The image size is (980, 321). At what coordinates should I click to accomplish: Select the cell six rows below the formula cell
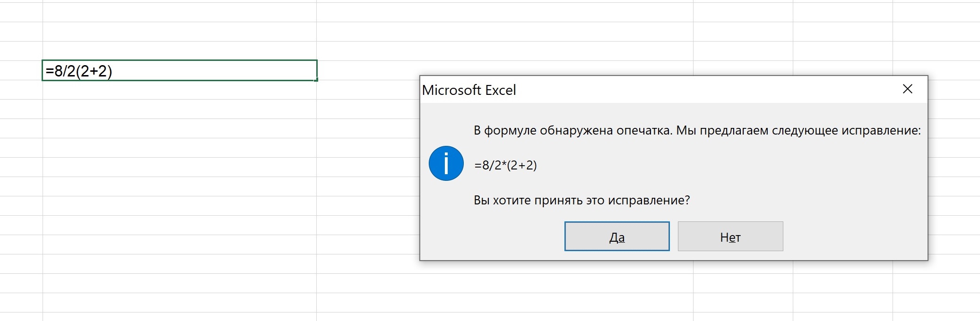pos(179,186)
